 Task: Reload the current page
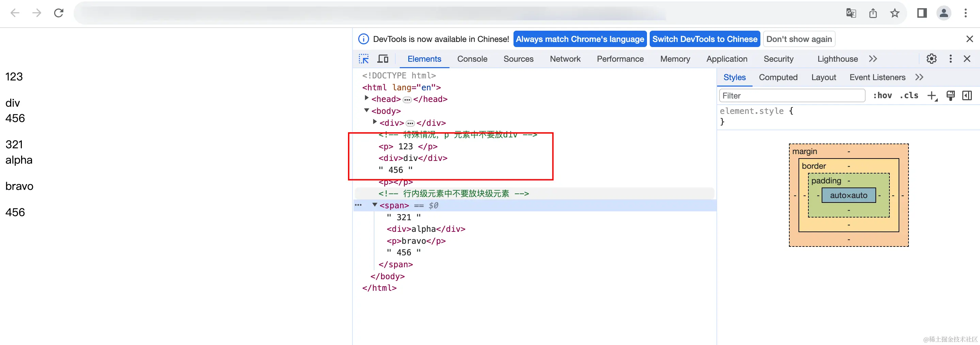pos(59,13)
